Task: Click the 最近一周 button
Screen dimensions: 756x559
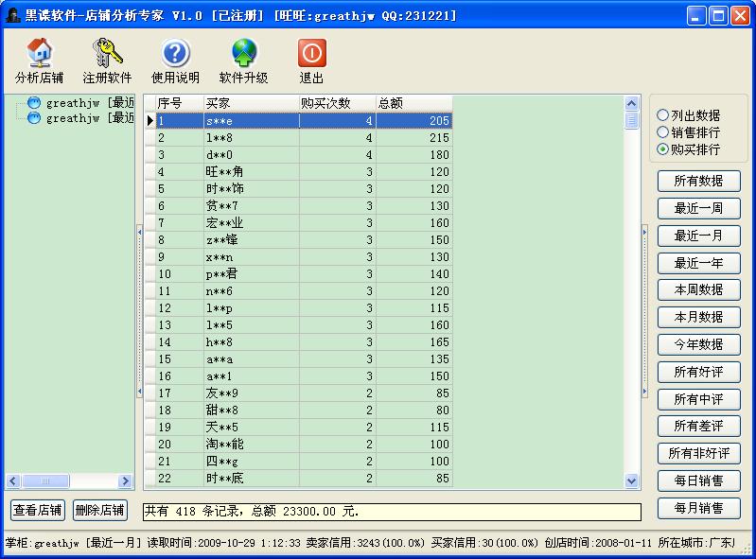Action: (x=698, y=208)
